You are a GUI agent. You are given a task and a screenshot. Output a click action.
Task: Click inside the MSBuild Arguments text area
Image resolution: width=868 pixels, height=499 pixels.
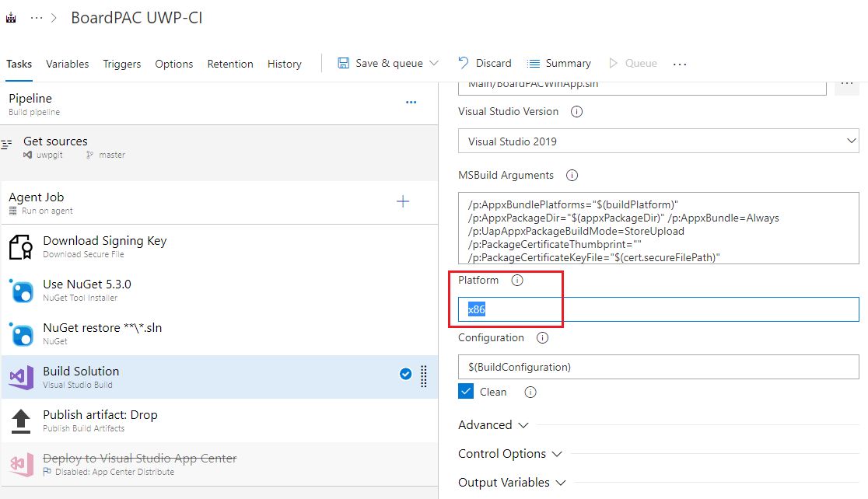[x=658, y=228]
